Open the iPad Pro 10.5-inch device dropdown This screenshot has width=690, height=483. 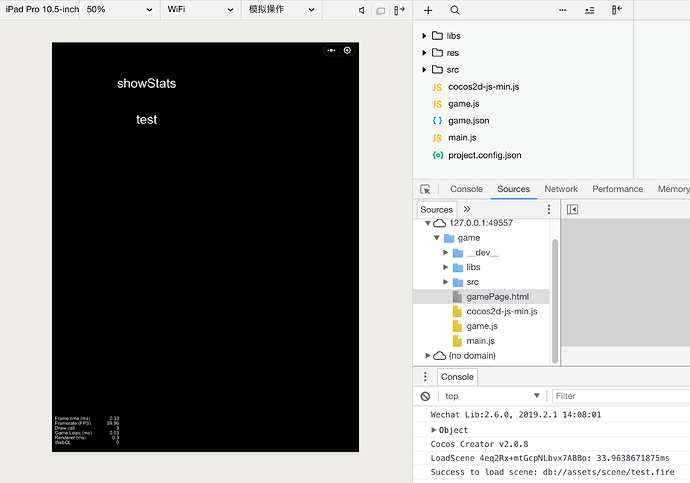[x=40, y=10]
